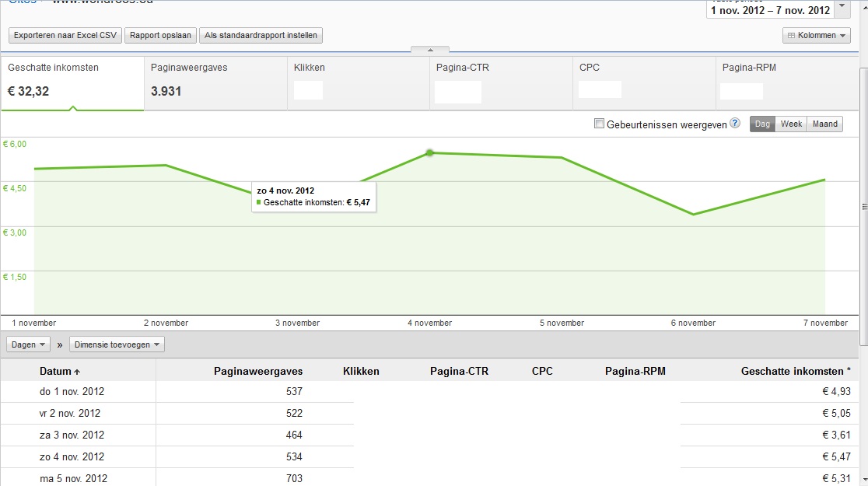This screenshot has width=868, height=486.
Task: Click the € 5,05 income cell
Action: coord(836,413)
